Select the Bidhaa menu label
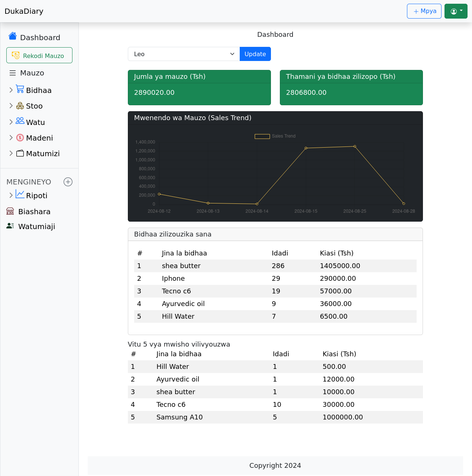 pos(39,90)
